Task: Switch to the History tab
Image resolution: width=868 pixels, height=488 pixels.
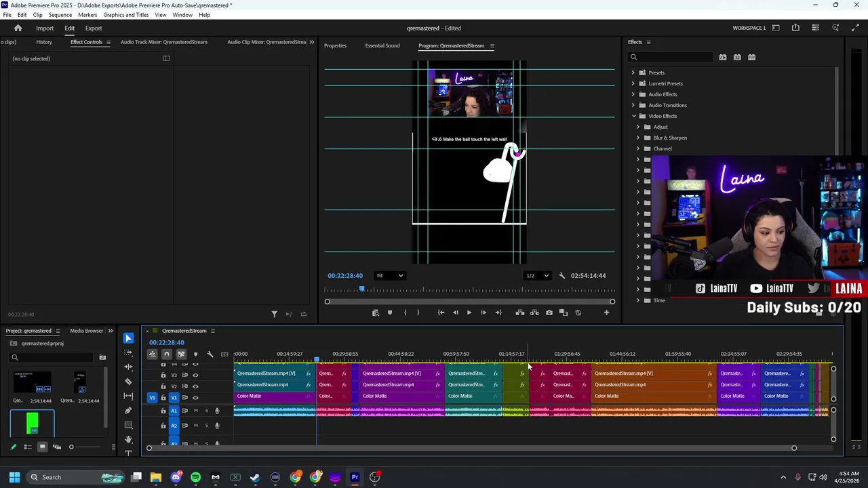Action: coord(44,42)
